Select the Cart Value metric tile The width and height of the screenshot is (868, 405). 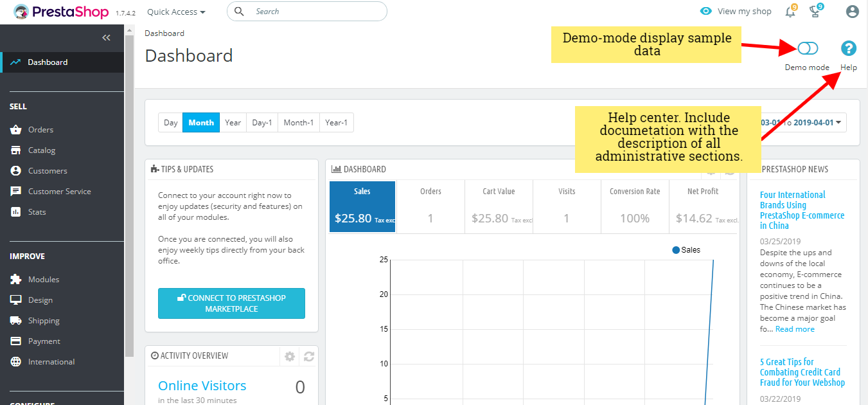[x=499, y=207]
